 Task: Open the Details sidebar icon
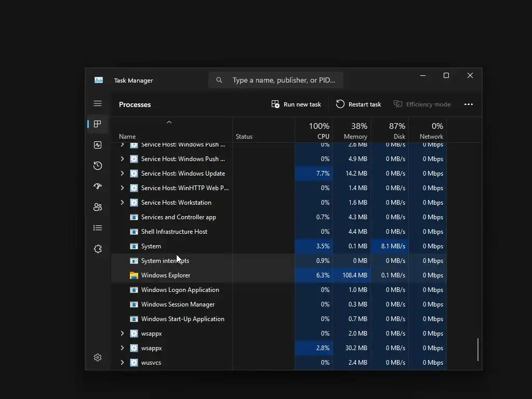[98, 228]
